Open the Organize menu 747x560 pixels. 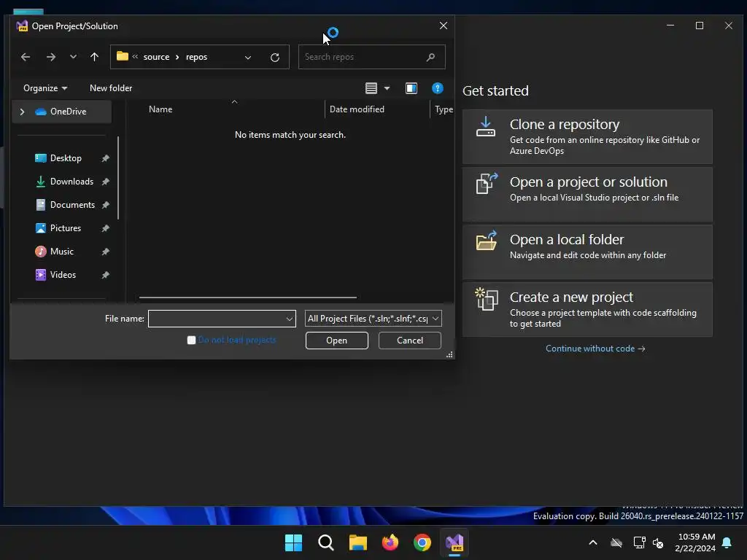45,88
